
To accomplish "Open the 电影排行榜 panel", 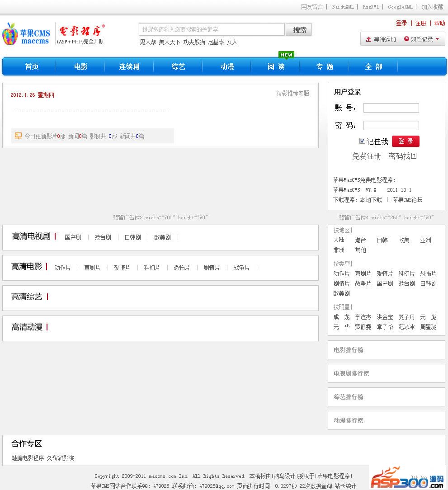I will pos(387,350).
